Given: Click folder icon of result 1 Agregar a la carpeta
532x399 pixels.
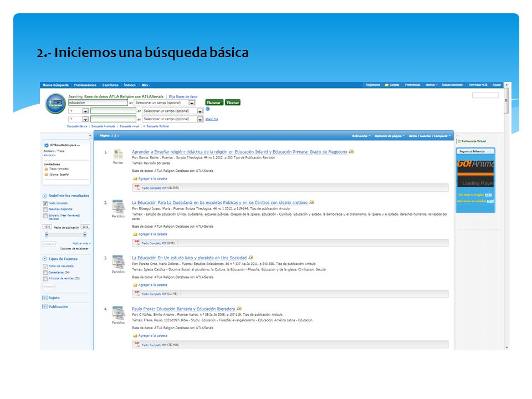Looking at the screenshot, I should pos(135,178).
